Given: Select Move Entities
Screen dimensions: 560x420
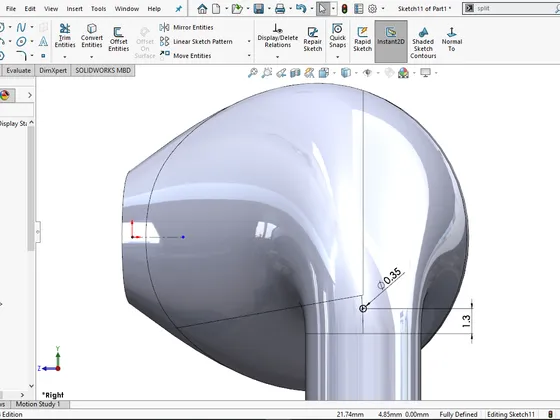Looking at the screenshot, I should (185, 55).
